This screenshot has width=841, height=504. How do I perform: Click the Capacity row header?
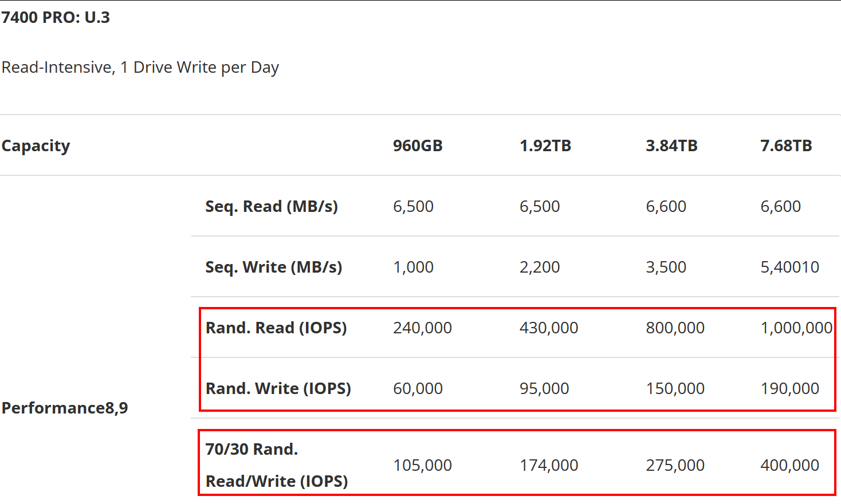pos(36,145)
